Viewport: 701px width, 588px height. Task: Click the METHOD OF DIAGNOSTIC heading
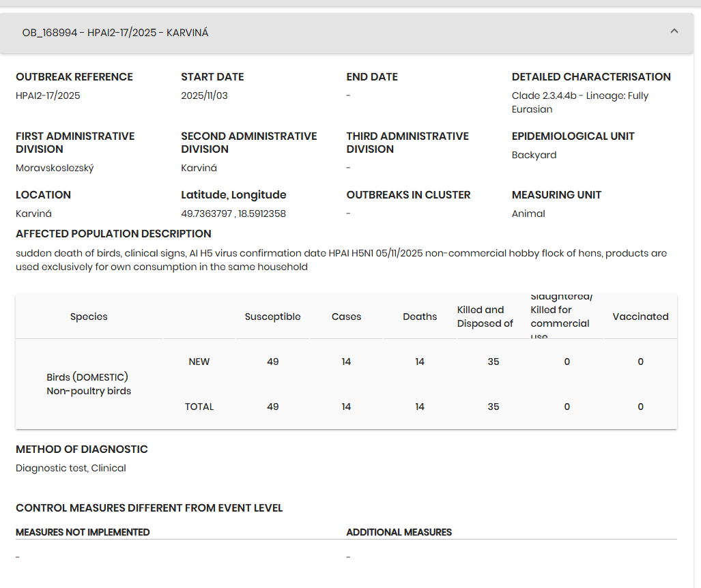(x=82, y=450)
